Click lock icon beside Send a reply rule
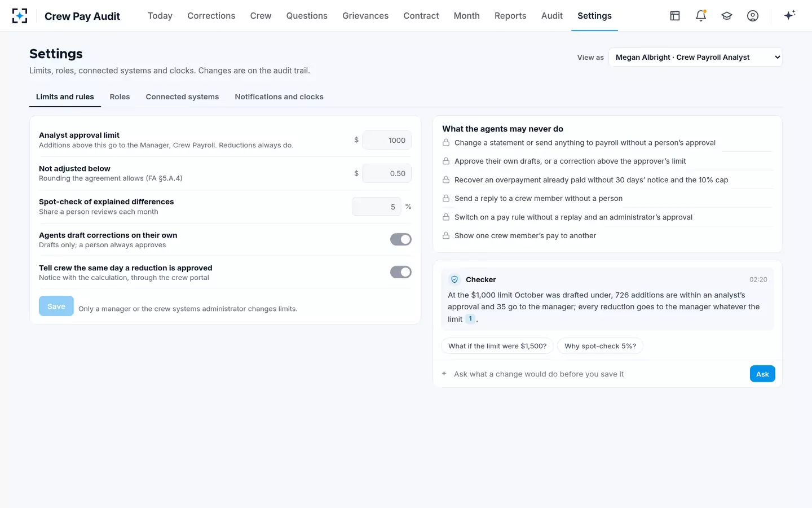Image resolution: width=812 pixels, height=508 pixels. point(446,199)
